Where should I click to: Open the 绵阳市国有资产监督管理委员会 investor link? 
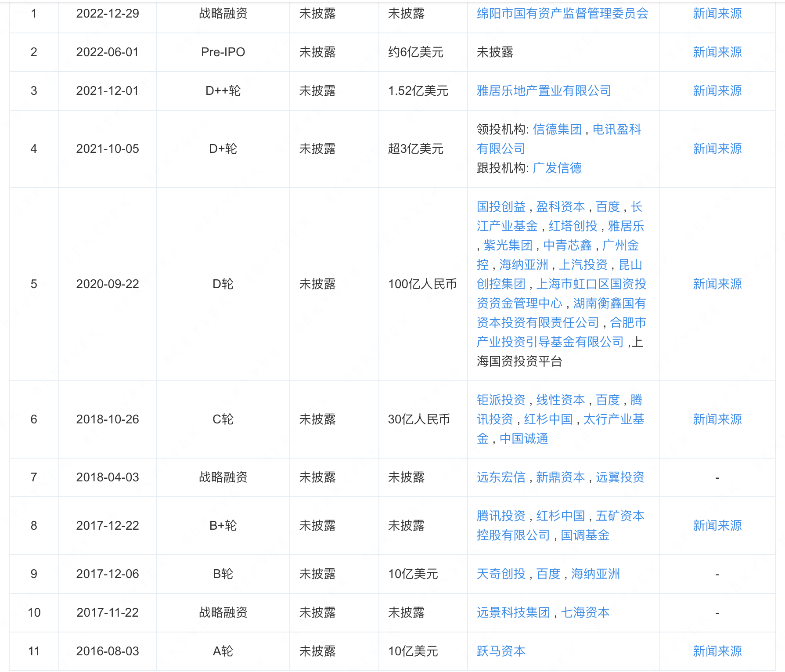click(x=562, y=14)
